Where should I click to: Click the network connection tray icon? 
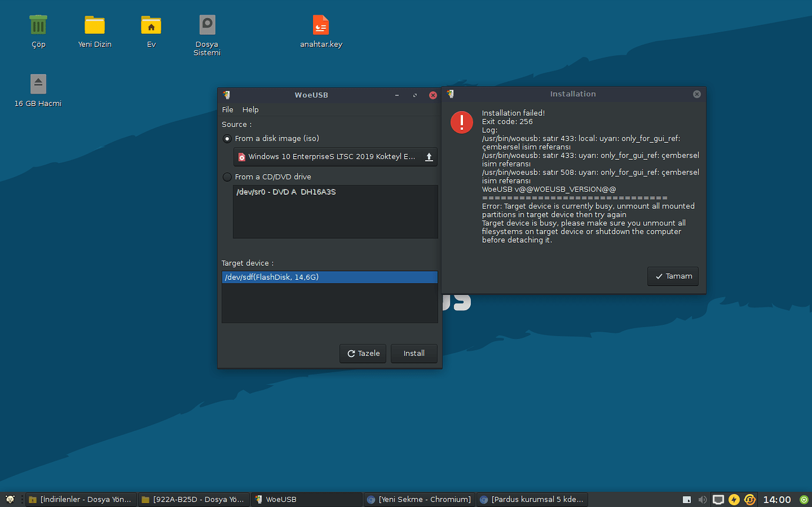[x=718, y=499]
